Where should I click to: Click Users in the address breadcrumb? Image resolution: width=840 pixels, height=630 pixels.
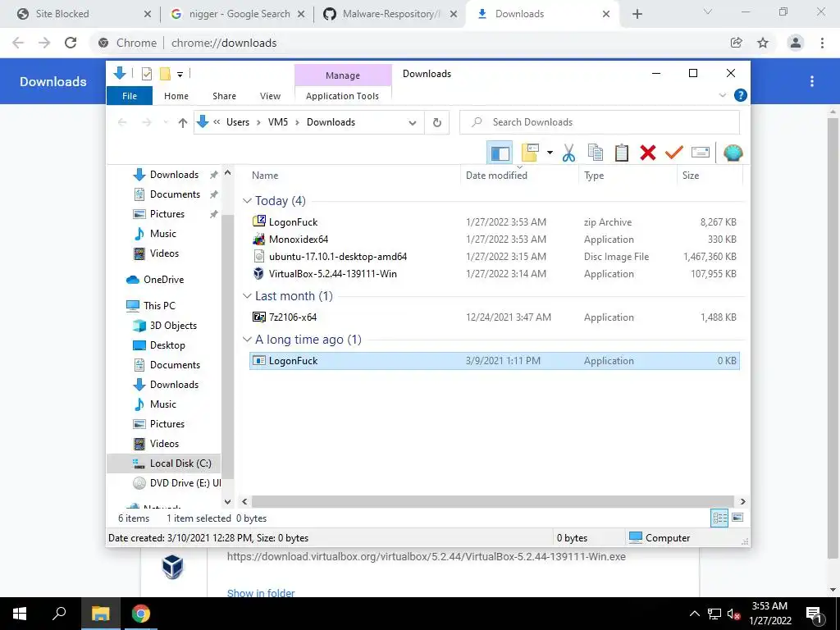click(238, 123)
